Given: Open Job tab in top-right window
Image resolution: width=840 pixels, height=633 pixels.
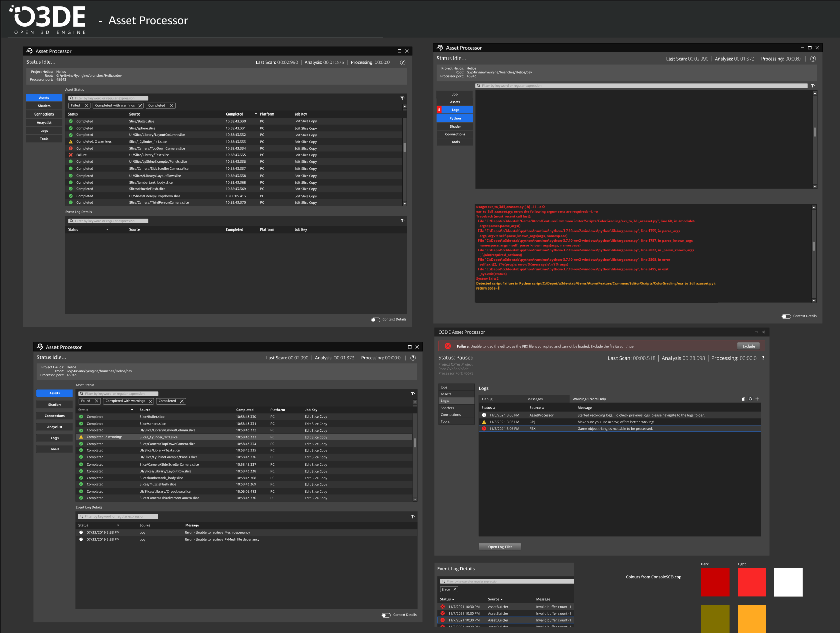Looking at the screenshot, I should pos(455,94).
